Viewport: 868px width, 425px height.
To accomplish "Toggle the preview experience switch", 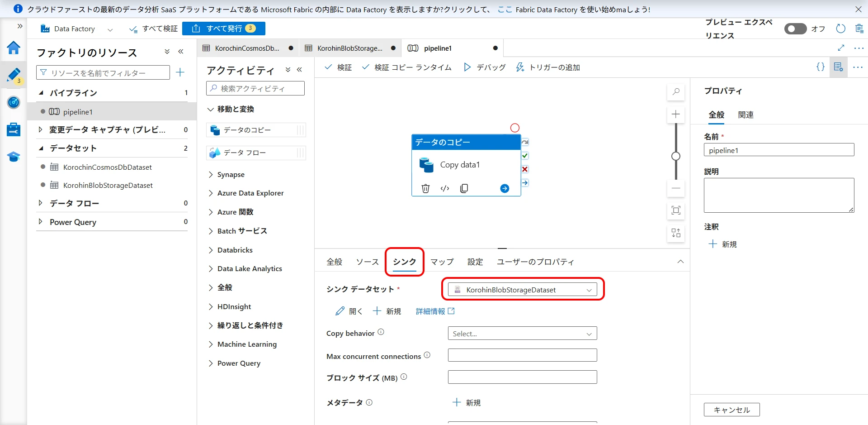I will (795, 29).
